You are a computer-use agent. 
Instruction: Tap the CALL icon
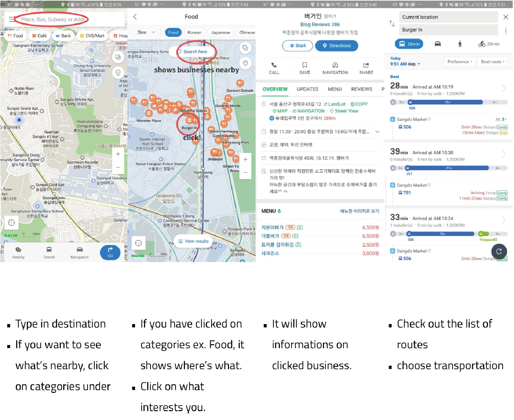274,68
